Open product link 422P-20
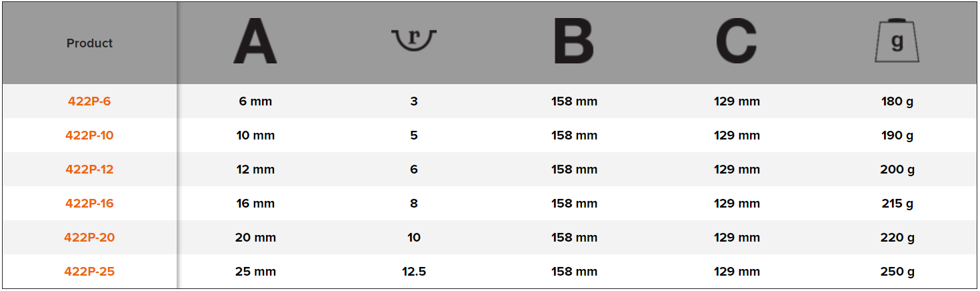 [x=89, y=238]
